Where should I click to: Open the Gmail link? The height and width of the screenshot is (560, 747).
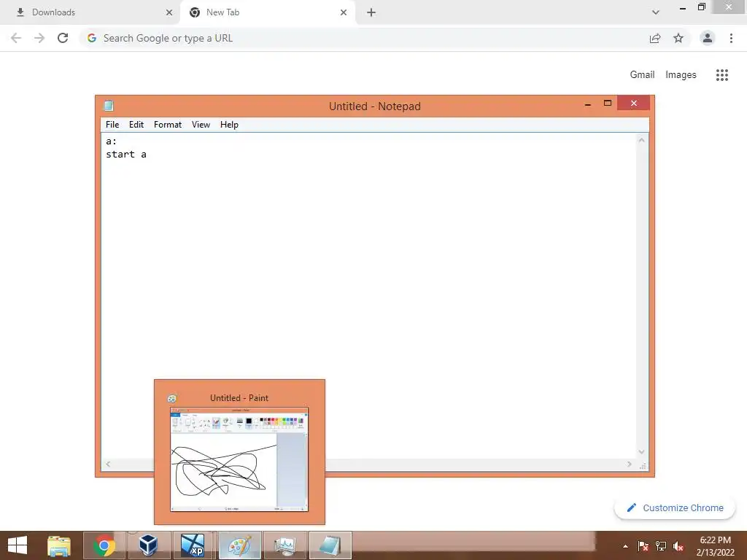(x=642, y=75)
